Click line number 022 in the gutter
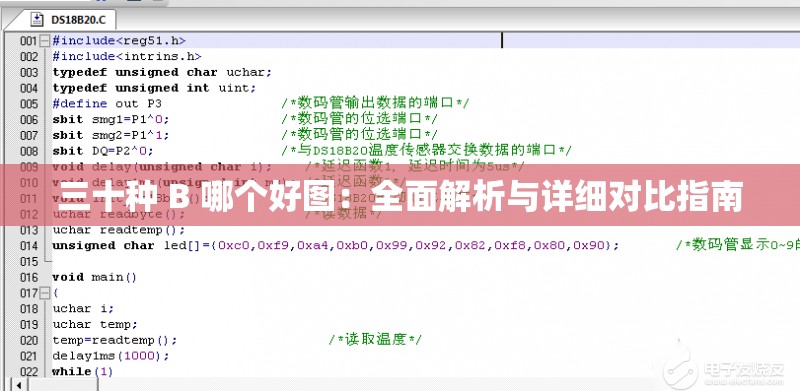This screenshot has width=800, height=391. click(29, 372)
